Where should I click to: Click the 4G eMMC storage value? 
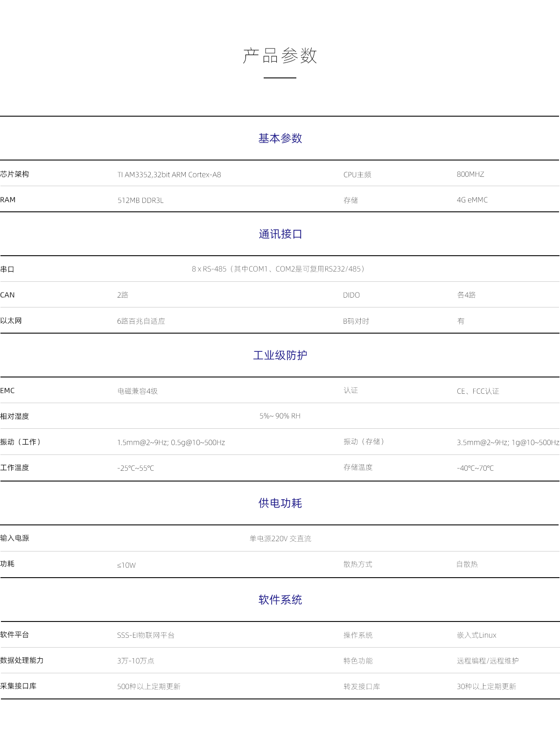tap(472, 200)
